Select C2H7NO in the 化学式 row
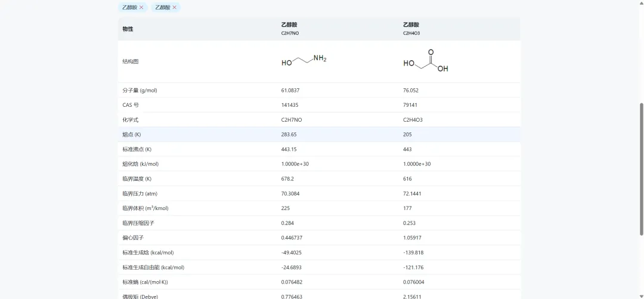The width and height of the screenshot is (644, 299). click(x=292, y=120)
